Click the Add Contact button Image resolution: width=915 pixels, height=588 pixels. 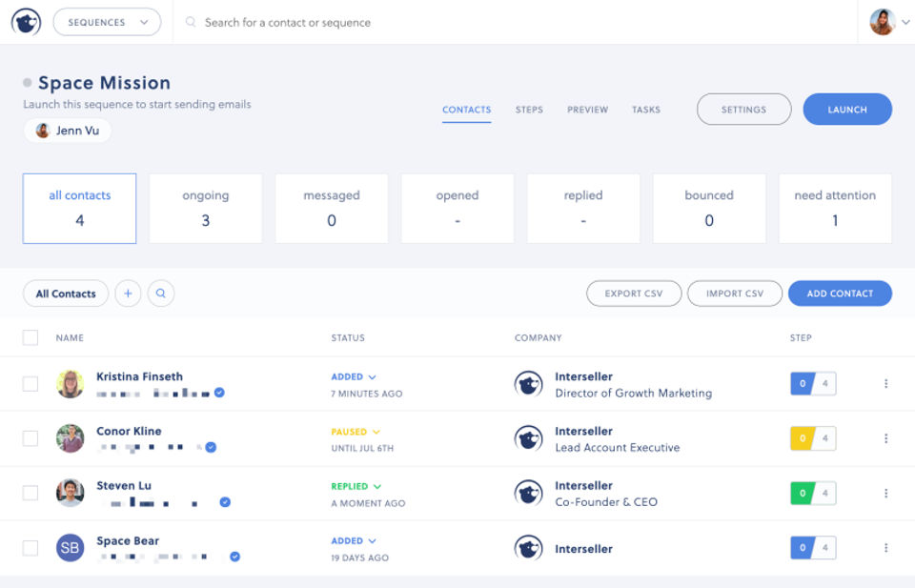[x=840, y=294]
